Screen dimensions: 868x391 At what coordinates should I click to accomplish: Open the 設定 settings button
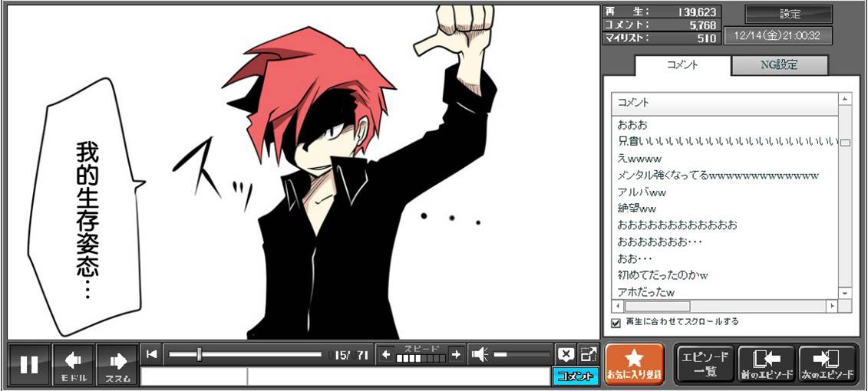click(789, 14)
